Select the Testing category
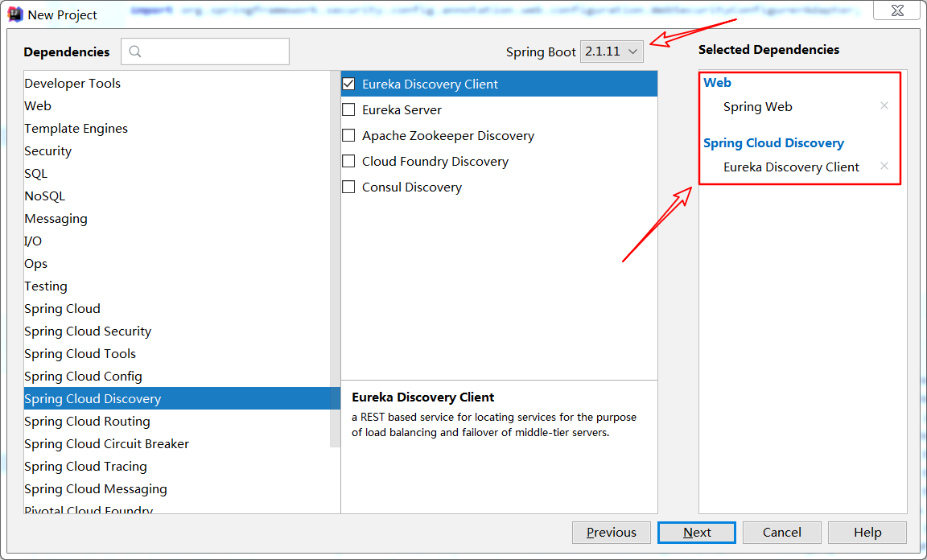Screen dimensions: 927x560 coord(177,286)
